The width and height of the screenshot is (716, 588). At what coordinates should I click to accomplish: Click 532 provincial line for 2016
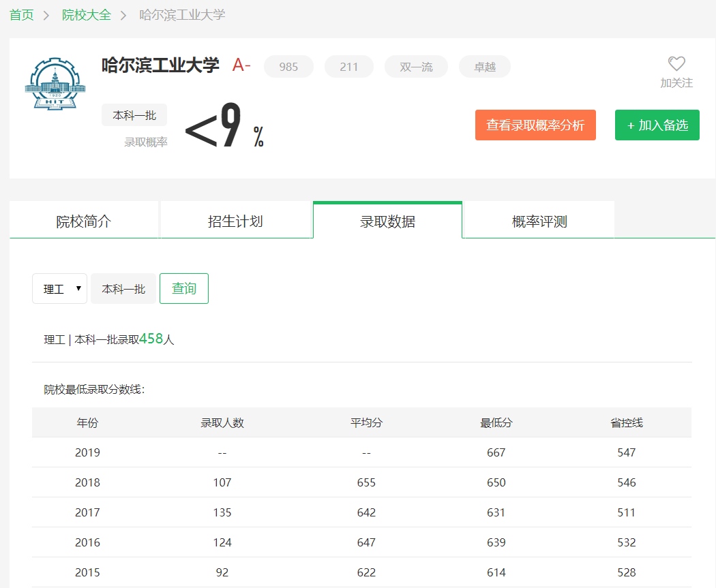(627, 542)
